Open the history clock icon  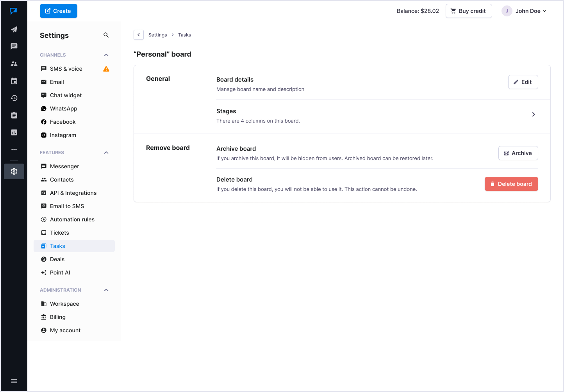(14, 98)
